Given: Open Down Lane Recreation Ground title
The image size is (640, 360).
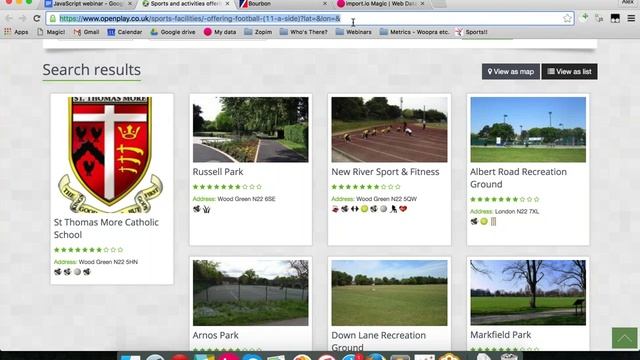Looking at the screenshot, I should click(378, 341).
